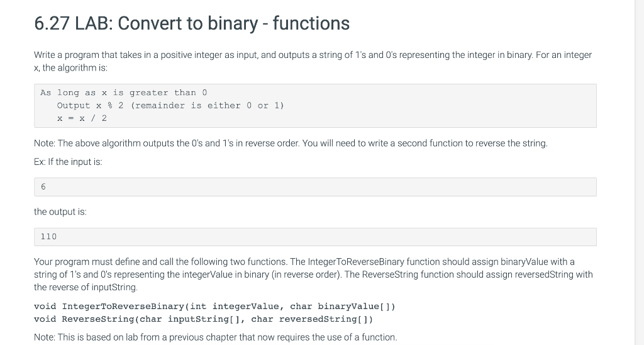Viewport: 644px width, 345px height.
Task: Click '(remainder is either 0 or 1)' comment
Action: [208, 105]
